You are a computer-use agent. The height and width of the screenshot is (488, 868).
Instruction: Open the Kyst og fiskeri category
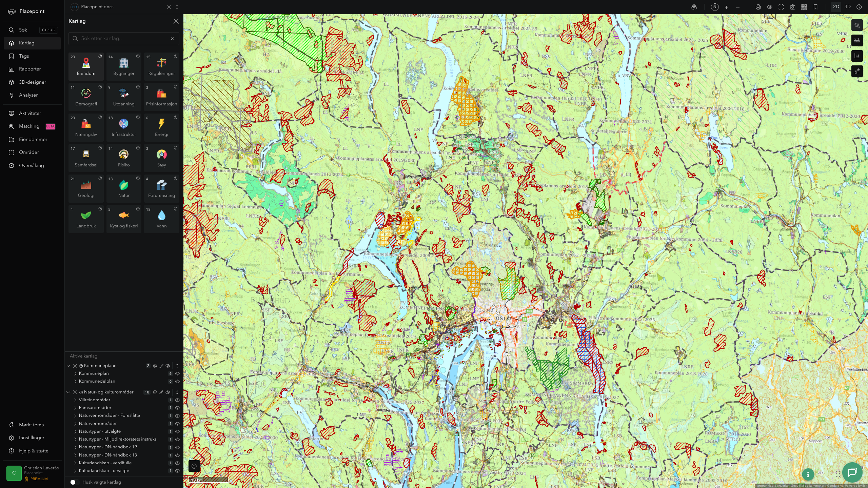pyautogui.click(x=124, y=219)
